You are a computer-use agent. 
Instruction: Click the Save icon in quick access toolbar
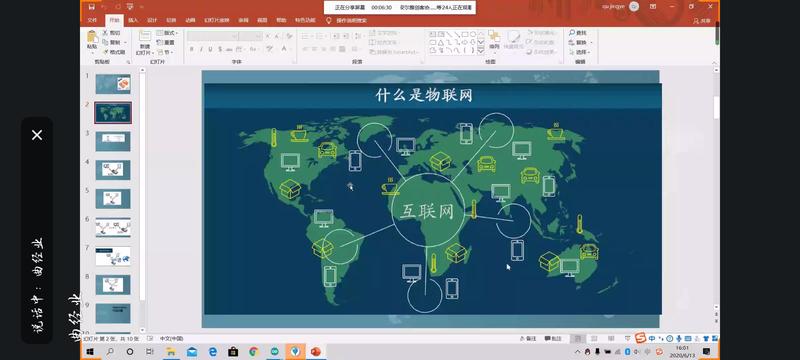pyautogui.click(x=91, y=7)
